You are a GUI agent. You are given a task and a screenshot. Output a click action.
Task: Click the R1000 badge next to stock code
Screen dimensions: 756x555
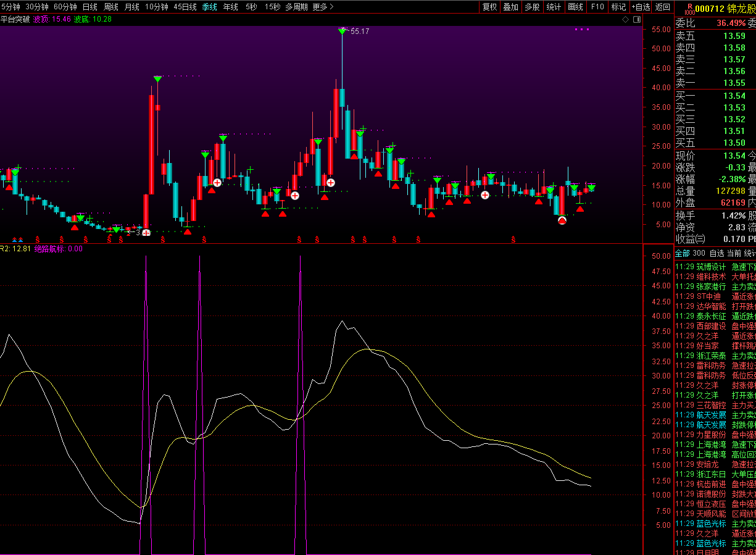(689, 8)
